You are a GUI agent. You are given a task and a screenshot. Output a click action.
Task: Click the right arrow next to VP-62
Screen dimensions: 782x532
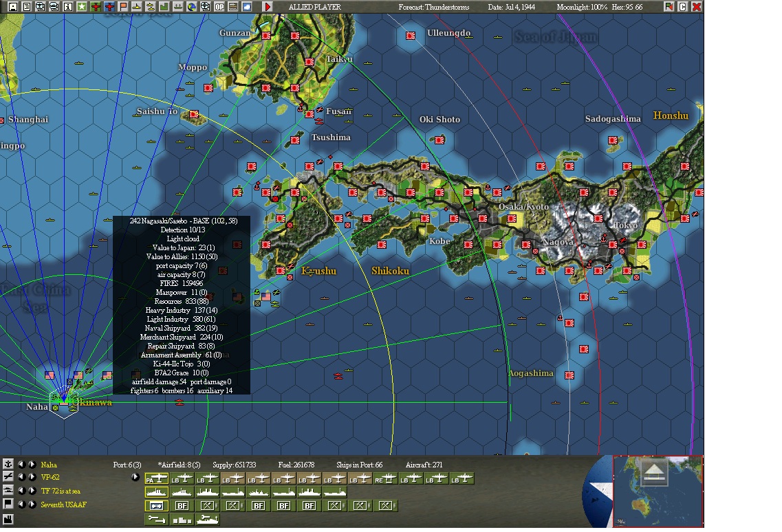point(32,477)
